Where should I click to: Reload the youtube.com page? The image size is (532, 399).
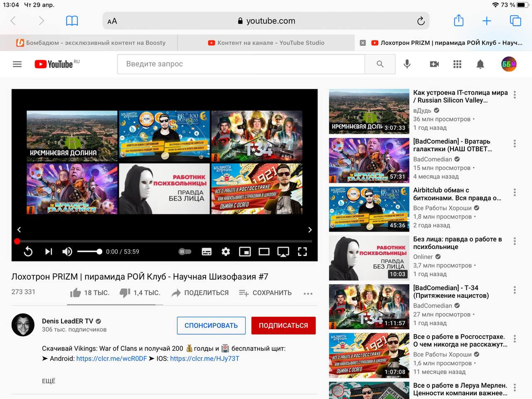421,21
